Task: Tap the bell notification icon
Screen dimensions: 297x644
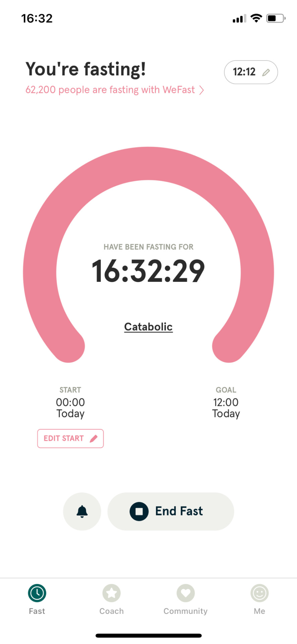Action: click(82, 512)
